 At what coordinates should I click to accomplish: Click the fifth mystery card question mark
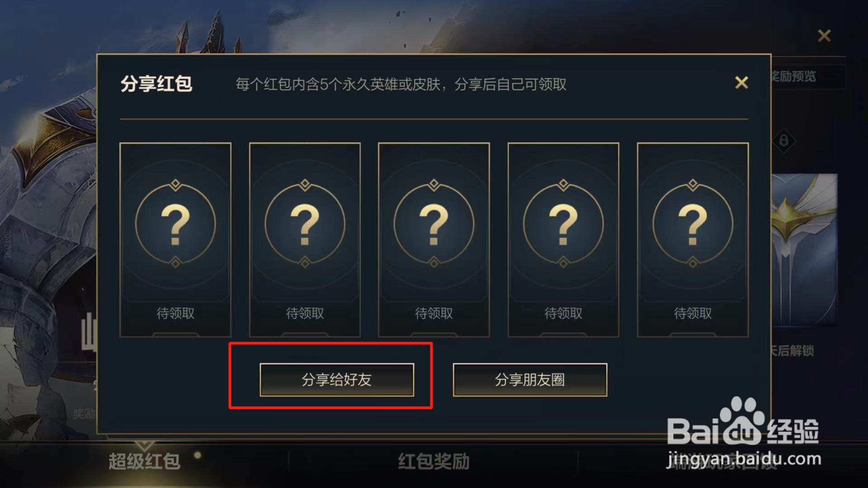point(693,224)
